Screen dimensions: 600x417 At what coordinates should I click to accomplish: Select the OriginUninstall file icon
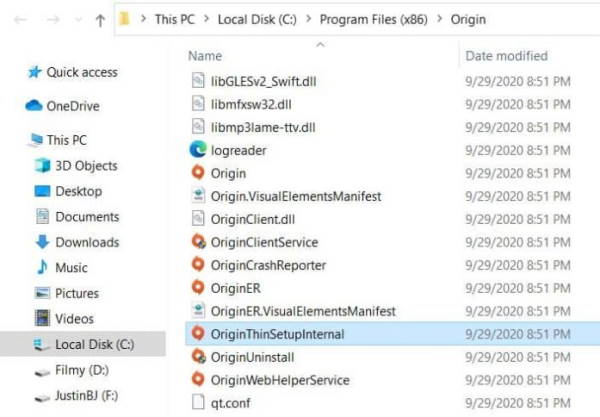click(x=198, y=357)
